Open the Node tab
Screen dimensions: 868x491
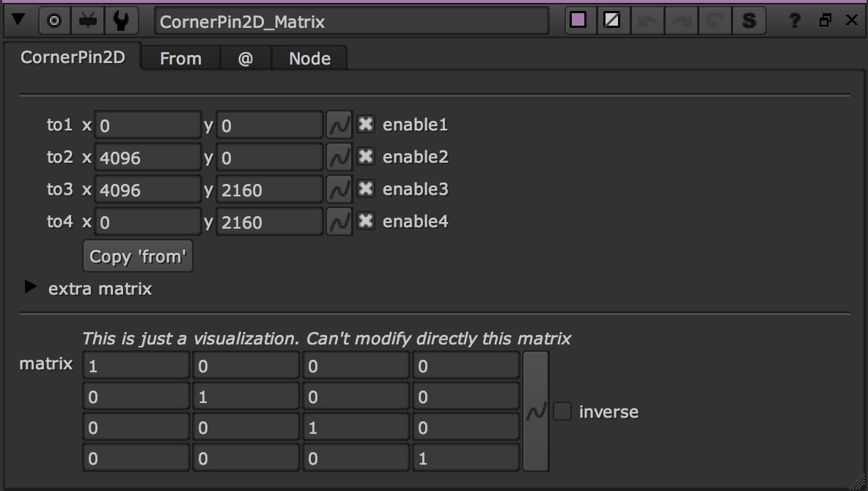point(309,59)
